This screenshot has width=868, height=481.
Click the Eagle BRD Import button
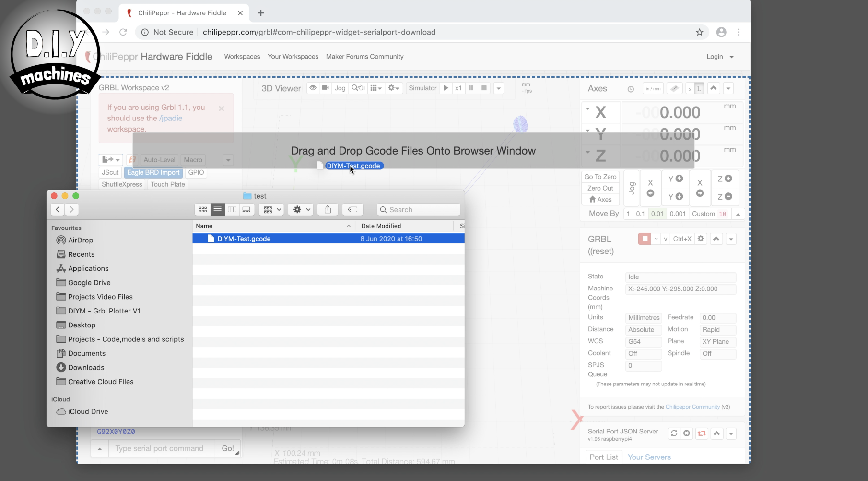[153, 172]
